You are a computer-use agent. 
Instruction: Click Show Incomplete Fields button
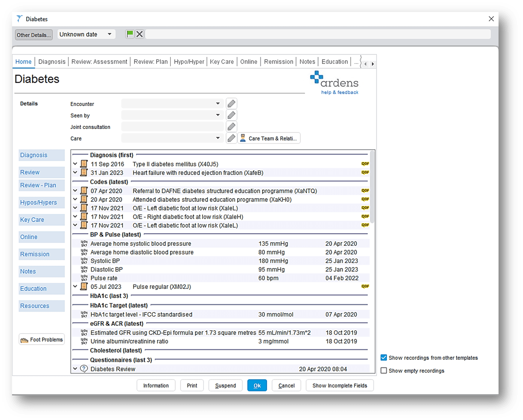click(339, 385)
